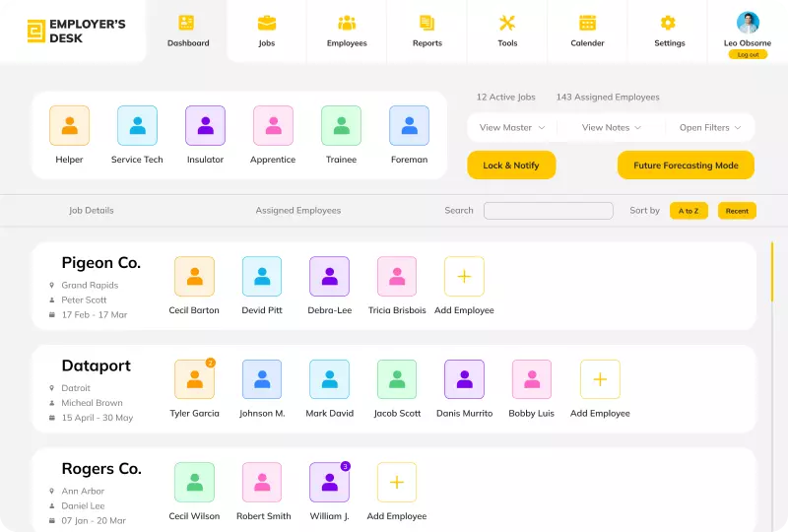Click the job Search input field
Viewport: 788px width, 532px height.
tap(548, 211)
